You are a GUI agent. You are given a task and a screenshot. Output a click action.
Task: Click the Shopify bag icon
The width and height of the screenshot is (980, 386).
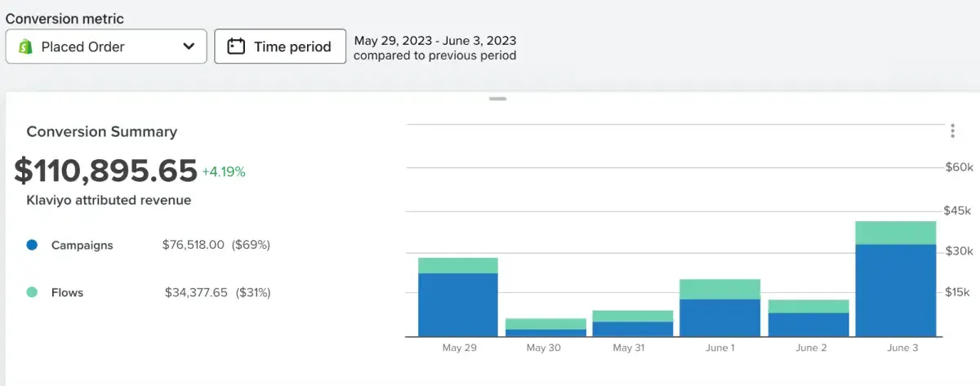point(25,47)
